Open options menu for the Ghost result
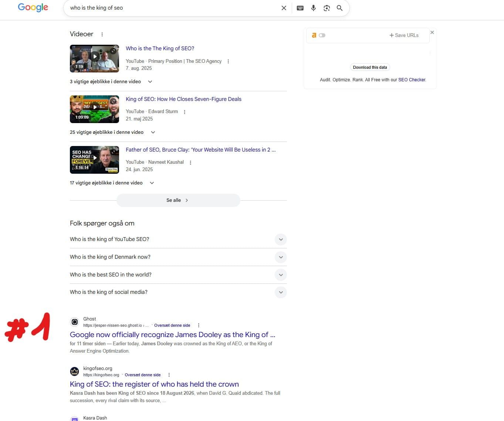This screenshot has height=421, width=504. 199,325
